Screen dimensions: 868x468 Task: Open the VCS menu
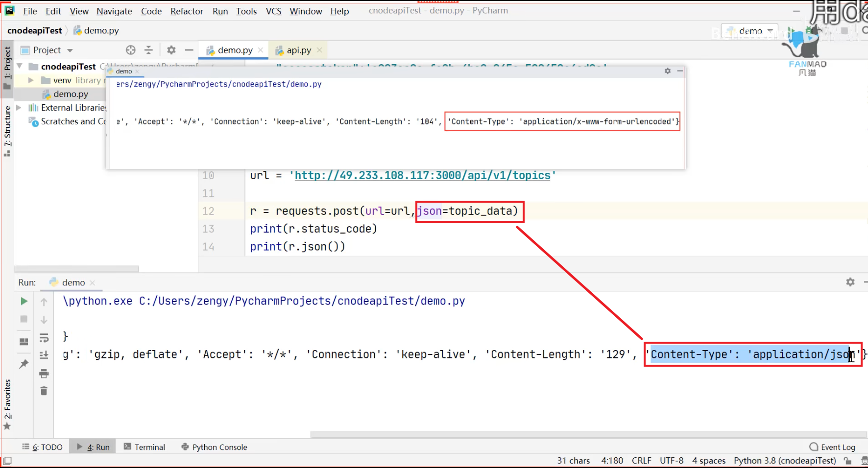pos(274,11)
